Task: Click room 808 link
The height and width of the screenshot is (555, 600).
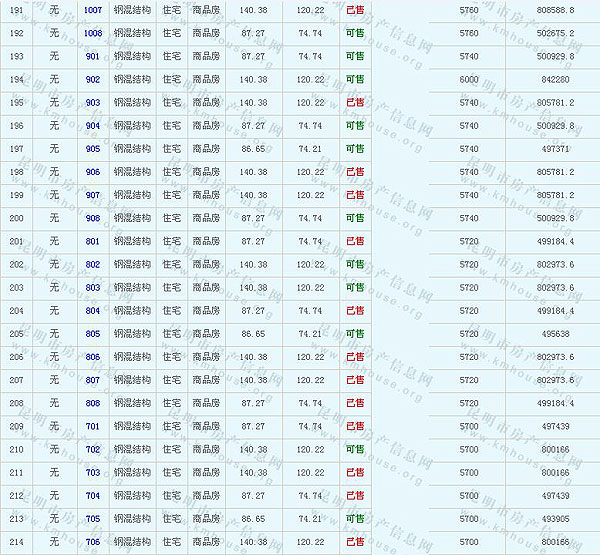Action: (x=93, y=403)
